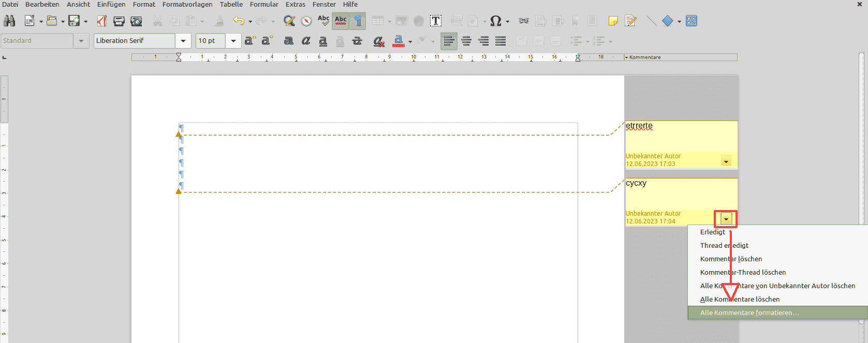Screen dimensions: 868x343
Task: Insert text box icon
Action: [x=436, y=21]
